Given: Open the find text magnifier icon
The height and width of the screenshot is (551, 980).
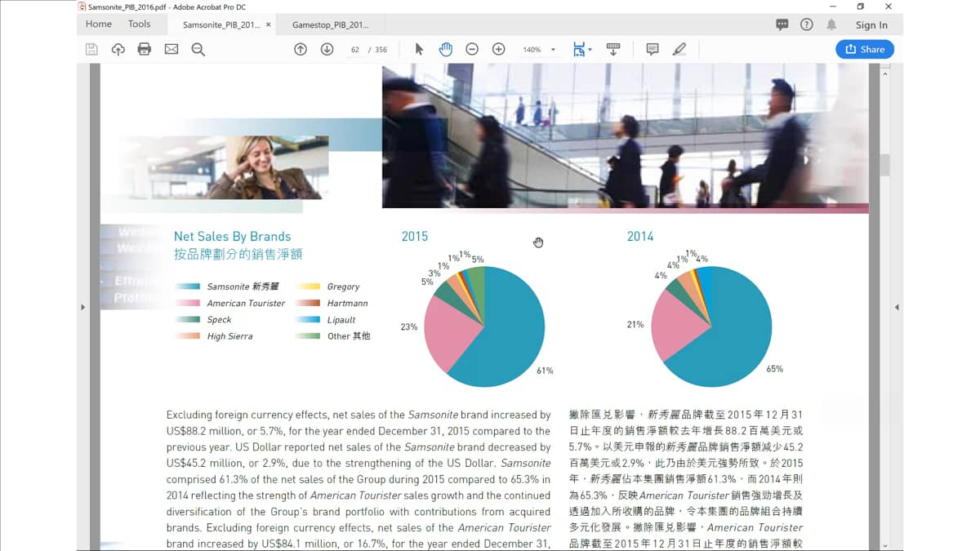Looking at the screenshot, I should click(x=198, y=49).
